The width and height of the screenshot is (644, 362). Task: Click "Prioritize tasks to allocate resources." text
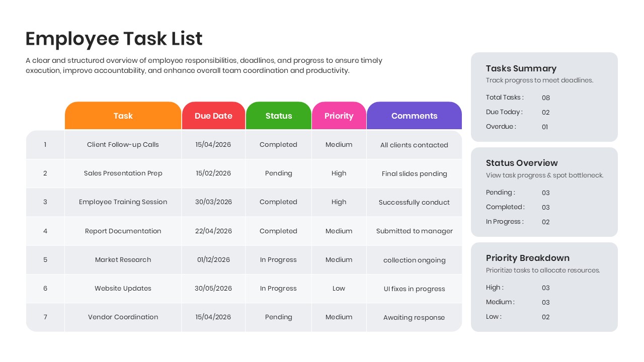pos(543,270)
